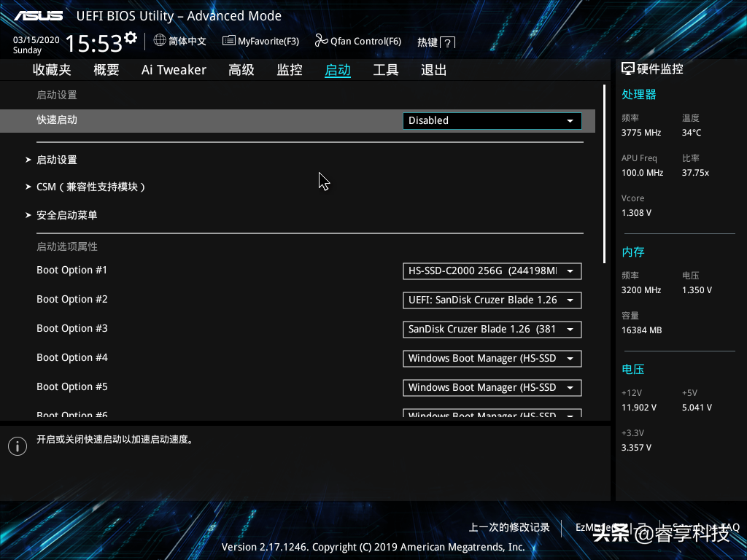Click MyFavorite(F3) button text
The width and height of the screenshot is (747, 560).
[x=268, y=42]
